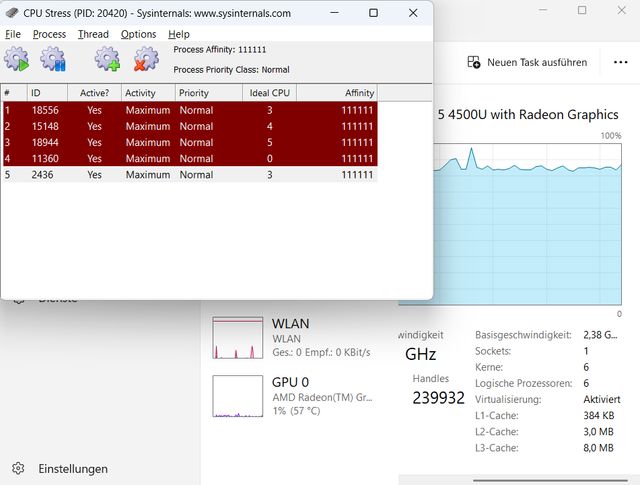640x485 pixels.
Task: Click the Neuen Task ausführen icon
Action: point(473,62)
